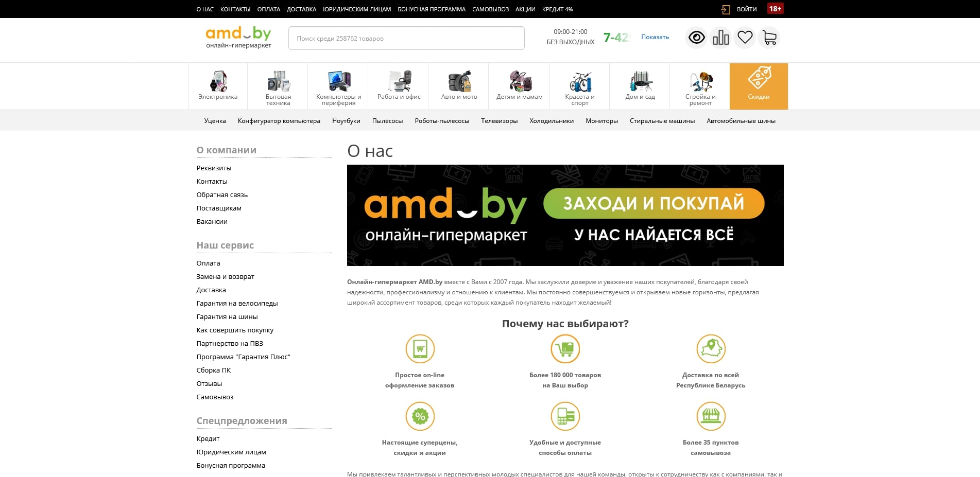Open the Электроника category icon
Viewport: 980px width, 477px height.
tap(218, 86)
